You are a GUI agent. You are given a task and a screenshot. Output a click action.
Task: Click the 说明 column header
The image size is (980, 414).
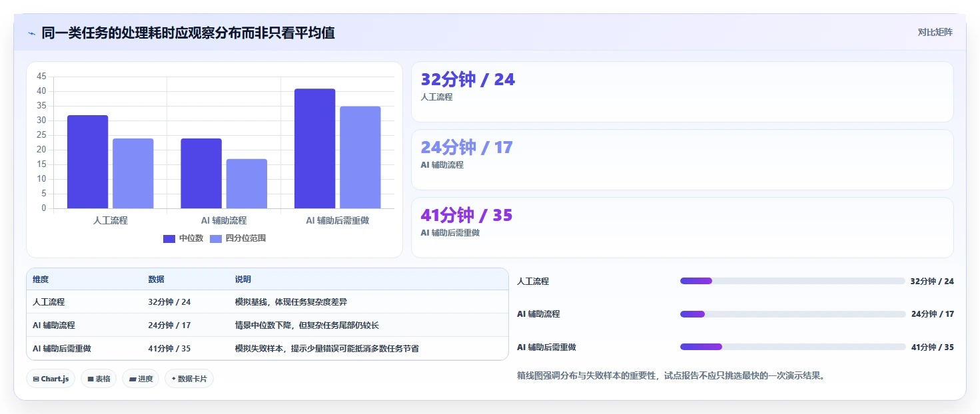point(243,280)
